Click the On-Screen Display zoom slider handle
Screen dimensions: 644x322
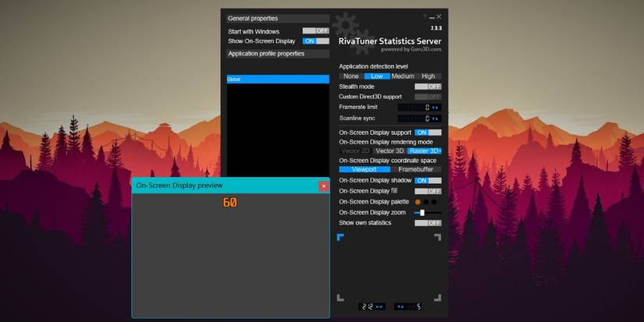[422, 213]
